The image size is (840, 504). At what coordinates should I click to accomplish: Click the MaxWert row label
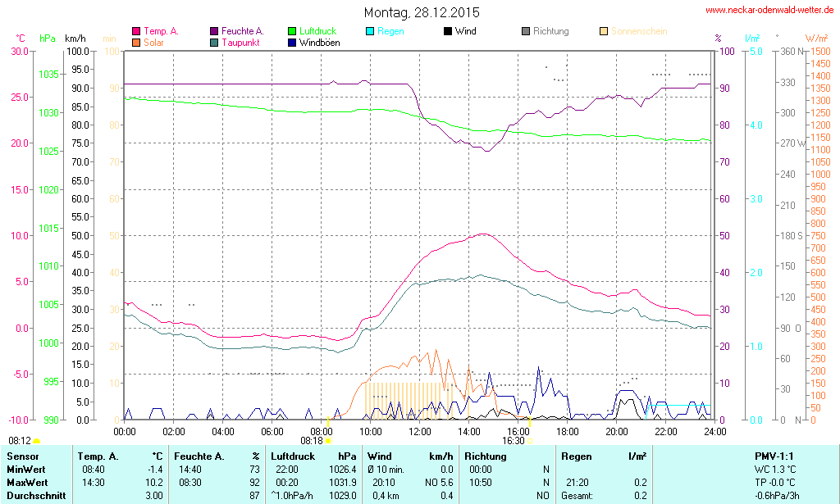27,483
